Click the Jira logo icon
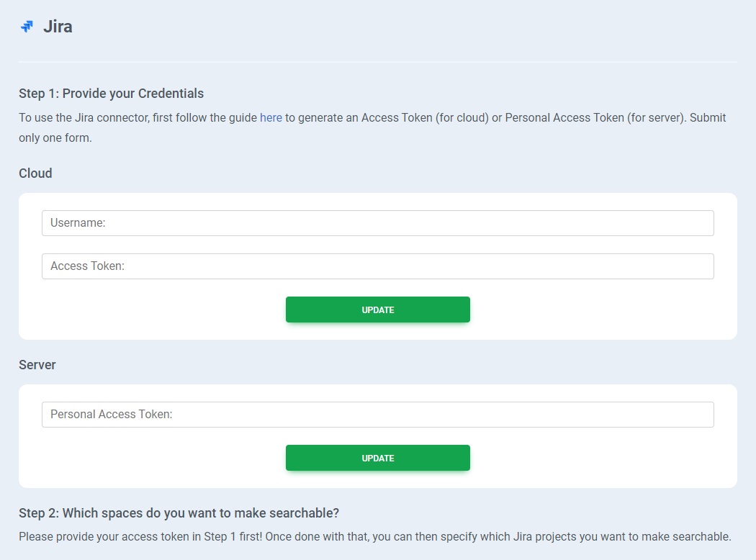 coord(27,27)
